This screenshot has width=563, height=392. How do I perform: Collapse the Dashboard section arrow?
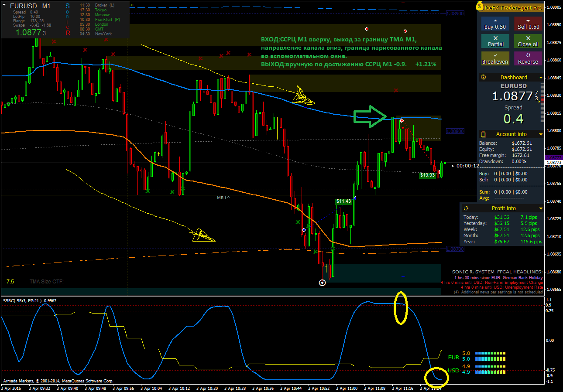click(541, 78)
